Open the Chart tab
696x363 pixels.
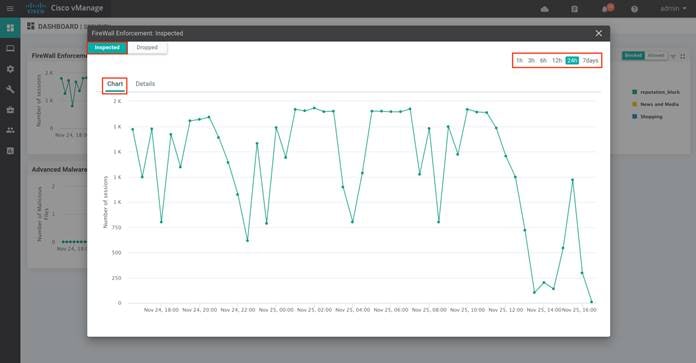[115, 84]
